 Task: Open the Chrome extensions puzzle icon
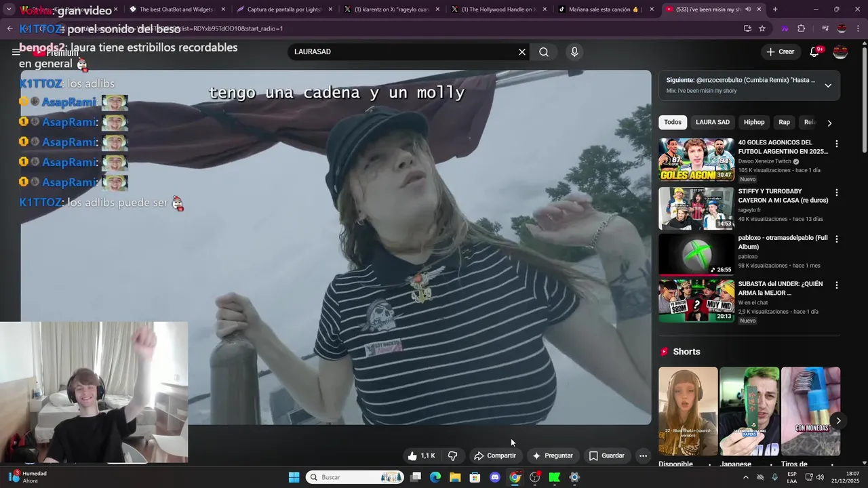click(802, 28)
